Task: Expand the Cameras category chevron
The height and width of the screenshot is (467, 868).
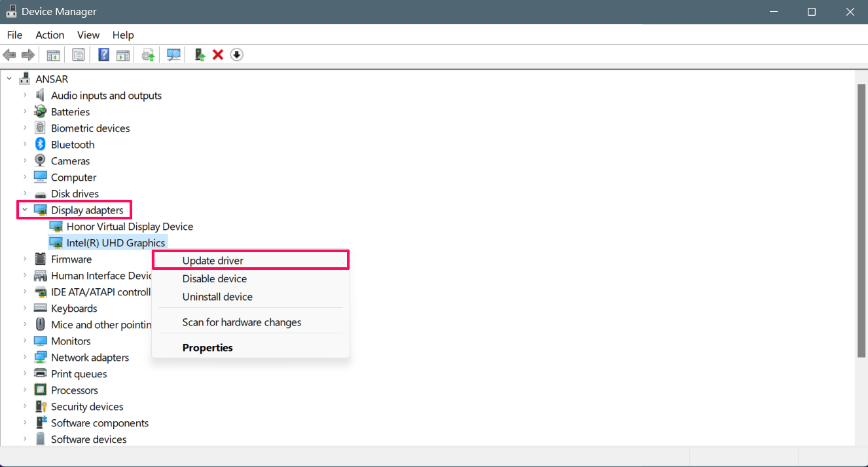Action: 25,160
